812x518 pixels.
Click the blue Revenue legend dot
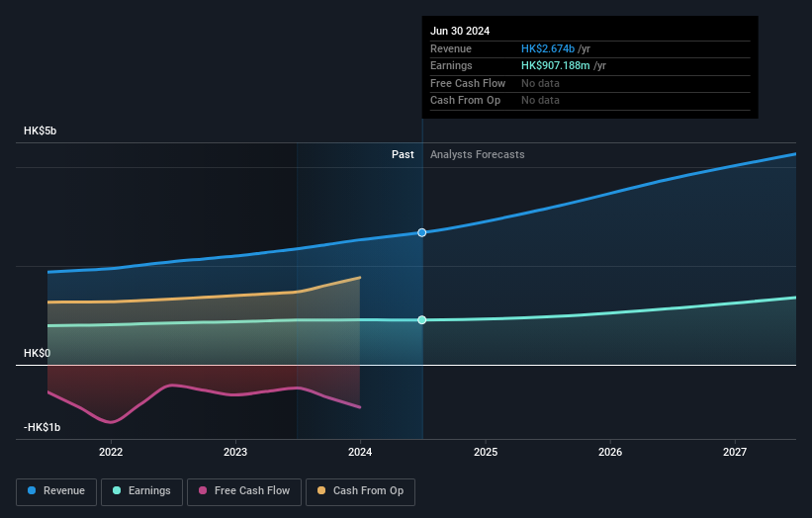[32, 490]
